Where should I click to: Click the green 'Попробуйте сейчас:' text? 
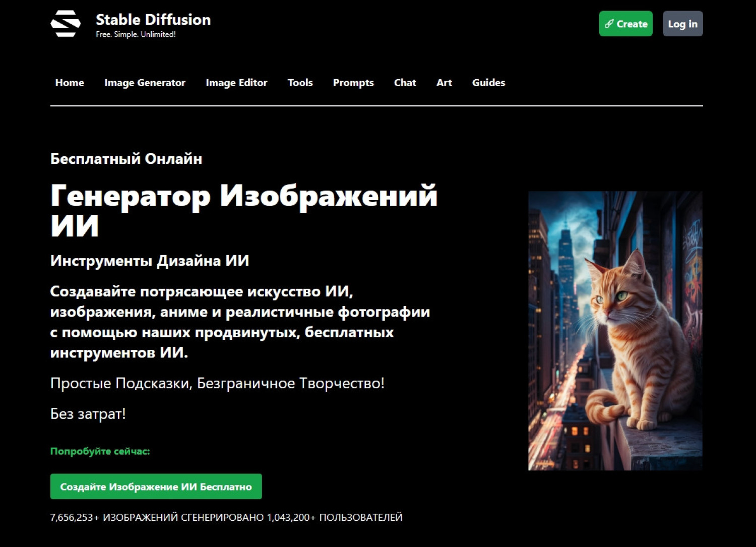click(100, 451)
